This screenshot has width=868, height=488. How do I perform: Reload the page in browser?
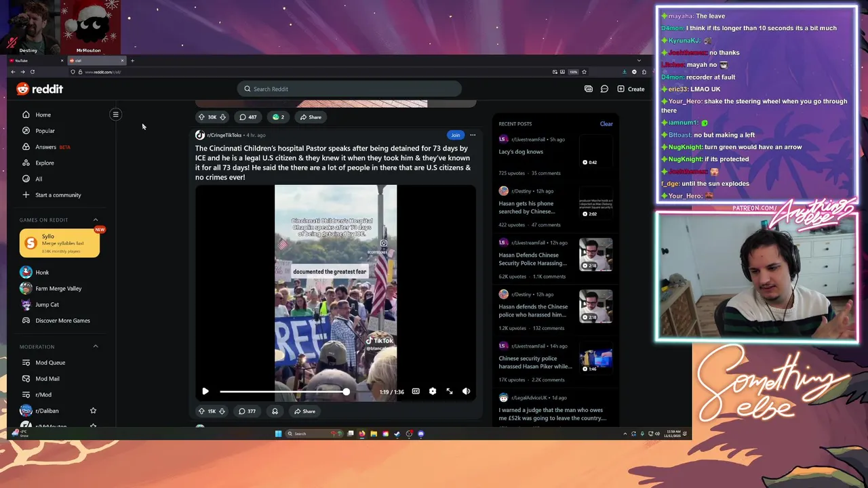(x=32, y=72)
